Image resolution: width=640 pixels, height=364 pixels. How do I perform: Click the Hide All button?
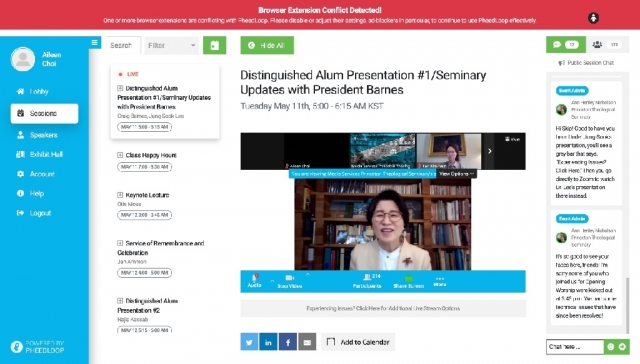[x=267, y=45]
